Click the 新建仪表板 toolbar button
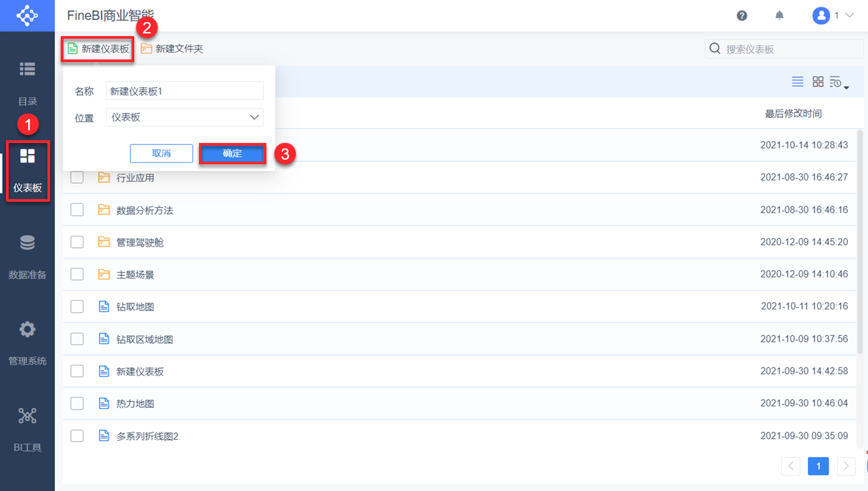 (98, 49)
